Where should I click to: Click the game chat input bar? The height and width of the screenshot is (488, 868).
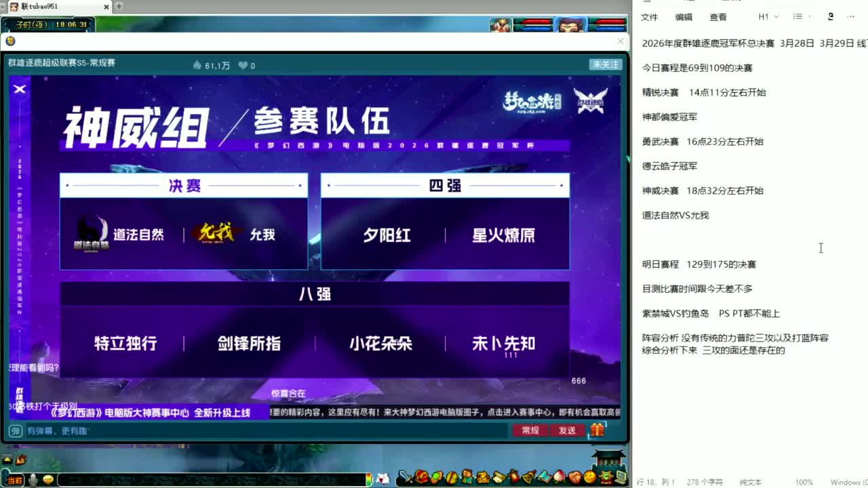(212, 480)
